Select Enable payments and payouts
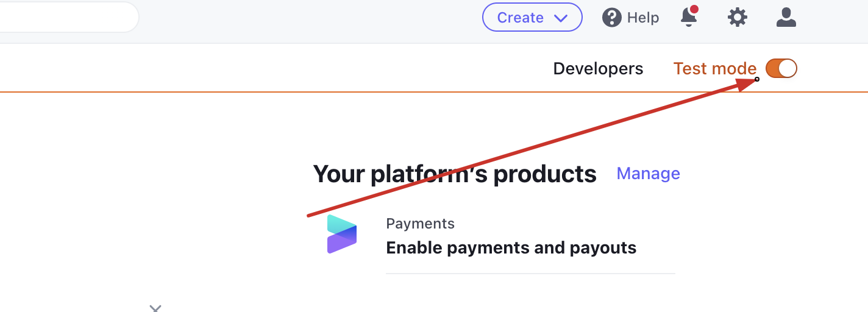Screen dimensions: 868x312 [x=511, y=248]
